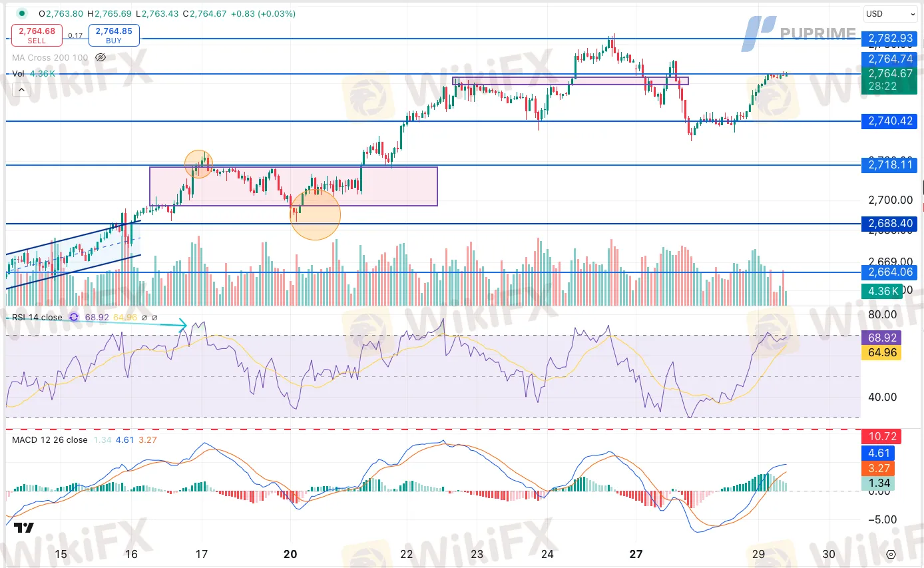
Task: Click the red SELL price button
Action: 37,35
